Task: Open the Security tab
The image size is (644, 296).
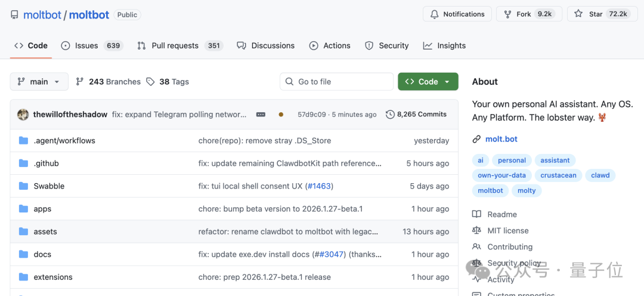Action: [x=387, y=45]
